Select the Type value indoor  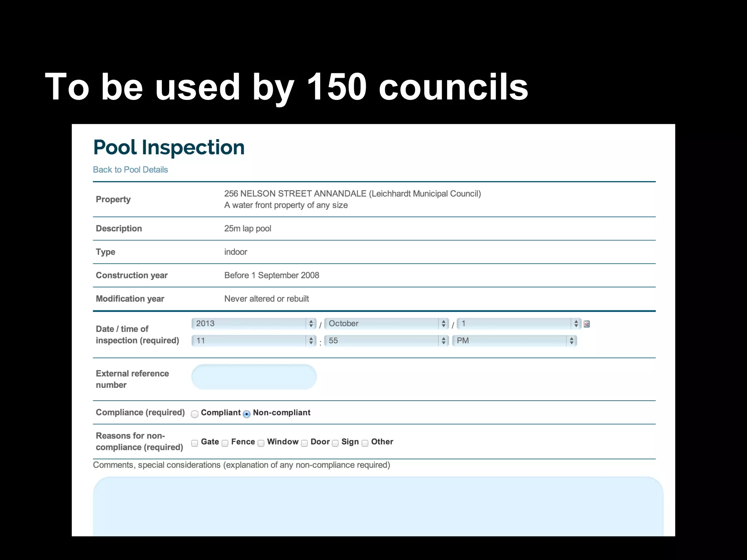pyautogui.click(x=236, y=252)
